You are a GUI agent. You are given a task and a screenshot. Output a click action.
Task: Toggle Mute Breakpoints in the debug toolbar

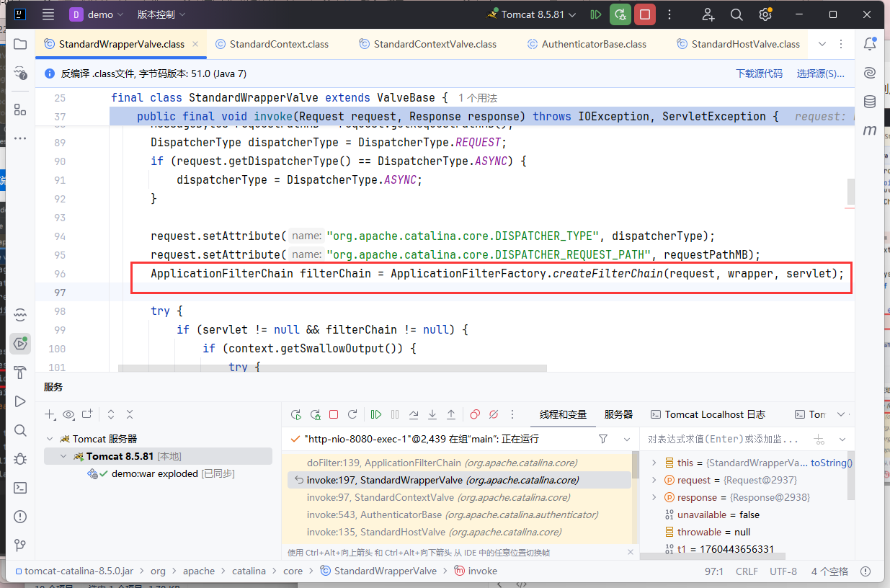tap(494, 414)
